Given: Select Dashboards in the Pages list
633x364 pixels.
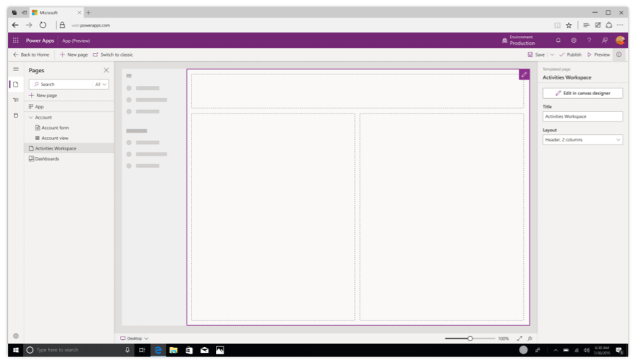Looking at the screenshot, I should (46, 158).
